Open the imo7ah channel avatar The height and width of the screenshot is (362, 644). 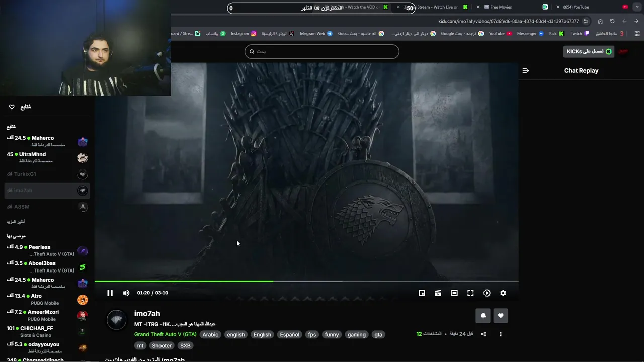tap(116, 320)
